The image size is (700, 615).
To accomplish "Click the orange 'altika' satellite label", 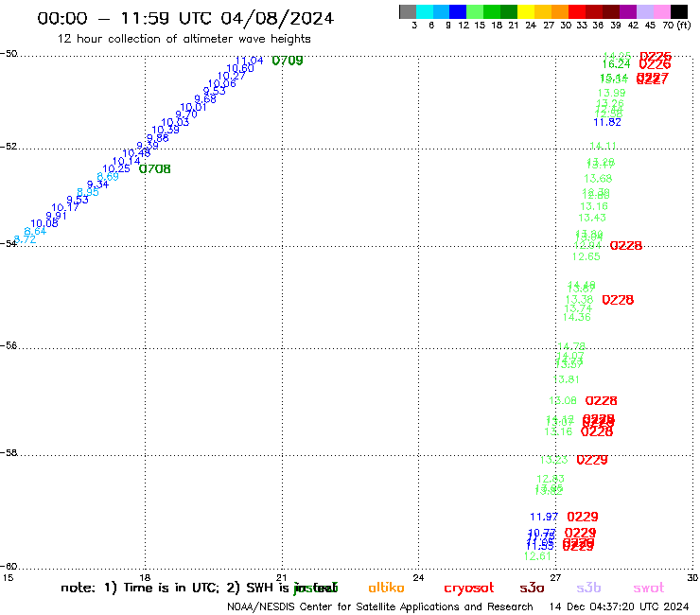I will (x=387, y=588).
